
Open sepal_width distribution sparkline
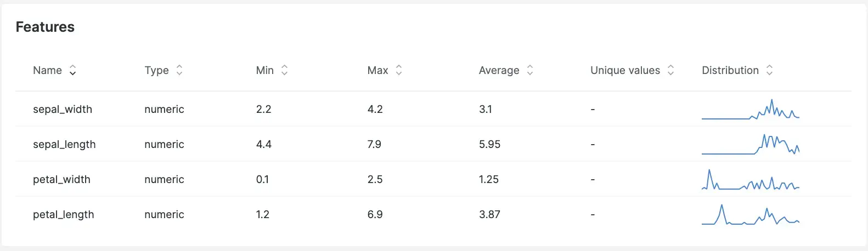point(751,109)
